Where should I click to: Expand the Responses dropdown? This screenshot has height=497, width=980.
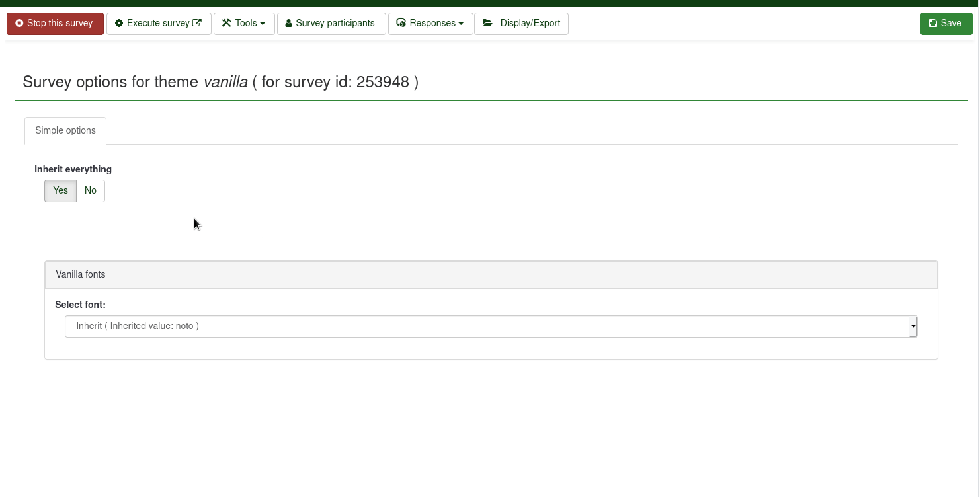point(430,24)
